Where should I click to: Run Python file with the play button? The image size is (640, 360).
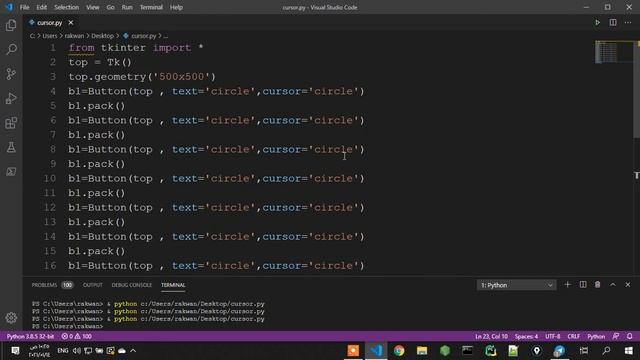coord(598,23)
